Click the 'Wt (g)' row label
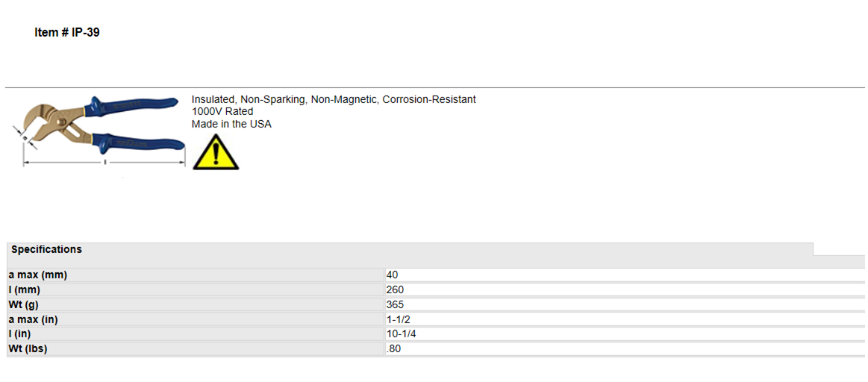Viewport: 868px width, 382px height. tap(24, 305)
